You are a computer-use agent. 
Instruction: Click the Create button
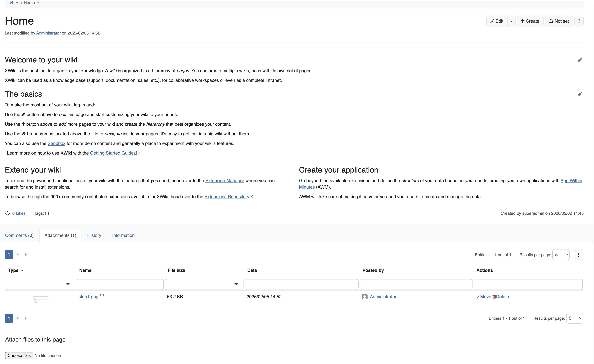coord(530,21)
